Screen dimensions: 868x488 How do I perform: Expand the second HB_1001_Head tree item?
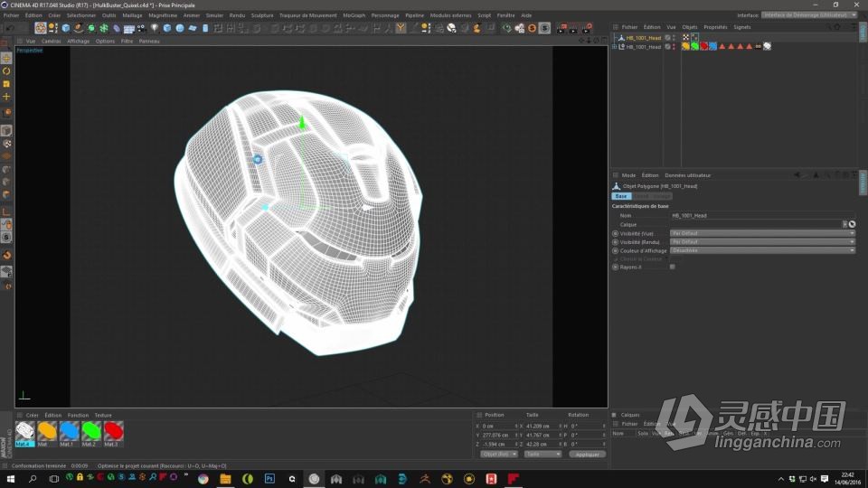(x=615, y=46)
